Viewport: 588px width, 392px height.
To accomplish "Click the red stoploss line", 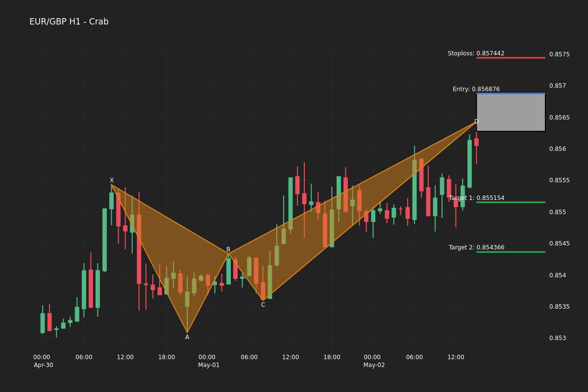I will pos(511,58).
